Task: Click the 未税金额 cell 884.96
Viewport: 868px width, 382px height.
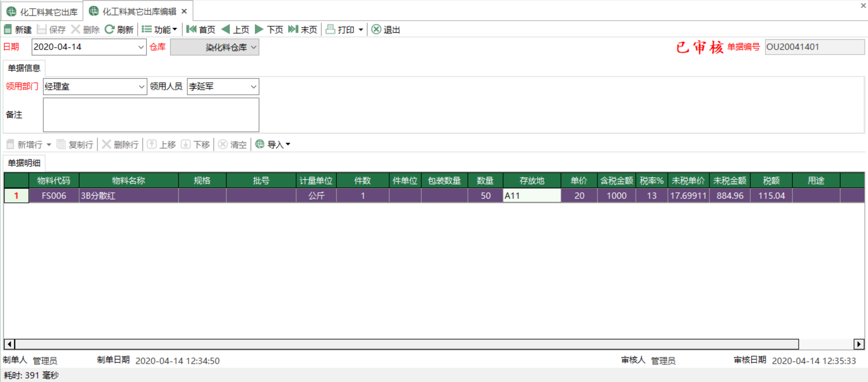Action: 730,196
